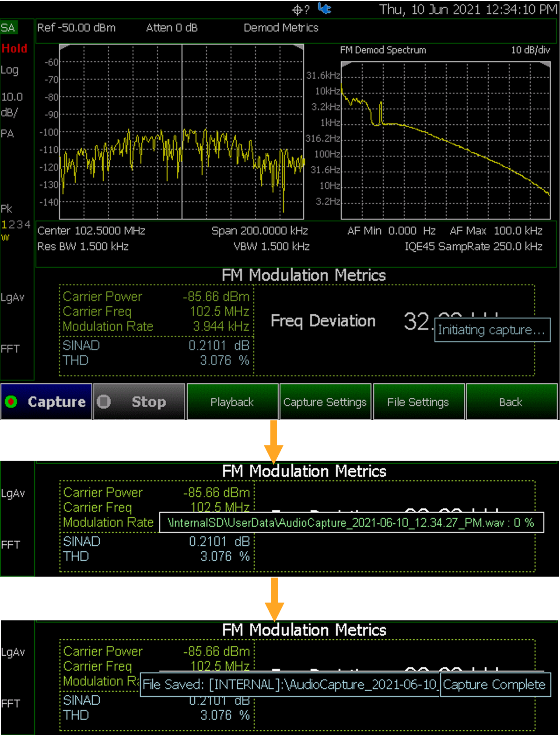Viewport: 560px width, 735px height.
Task: Select VBW 1.500 kHz readout
Action: 272,246
